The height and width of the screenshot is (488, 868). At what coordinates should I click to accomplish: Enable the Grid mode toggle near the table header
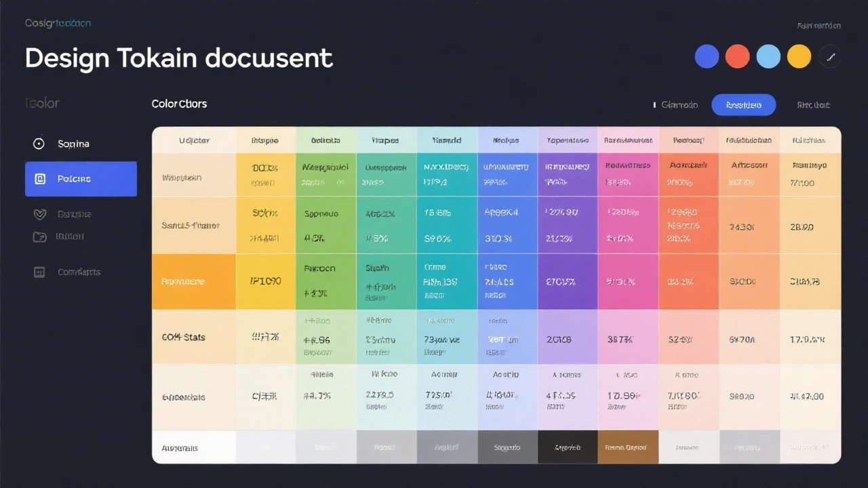click(x=679, y=105)
